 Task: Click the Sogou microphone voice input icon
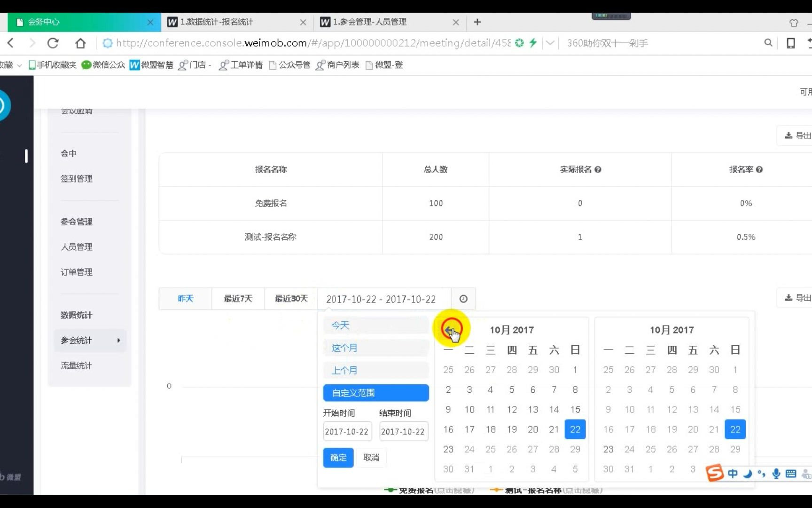[x=776, y=474]
